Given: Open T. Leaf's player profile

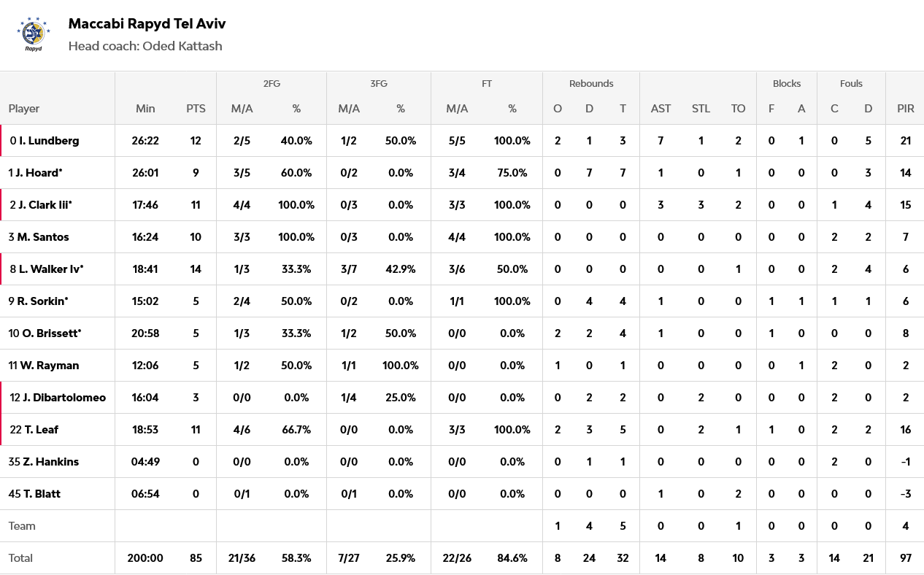Looking at the screenshot, I should (41, 430).
